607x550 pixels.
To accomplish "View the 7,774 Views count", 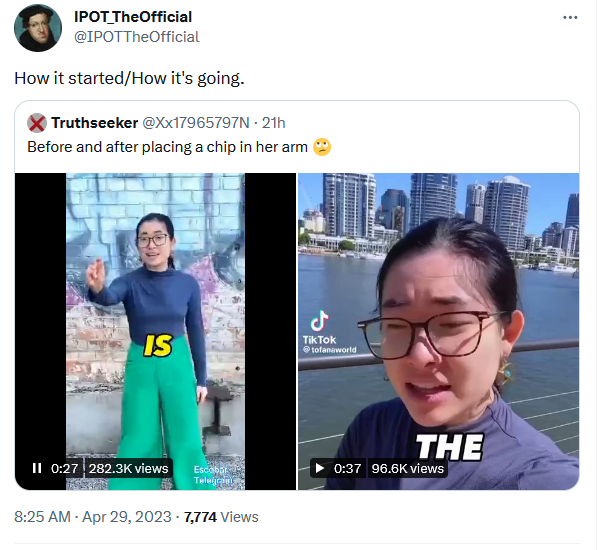I will (221, 517).
